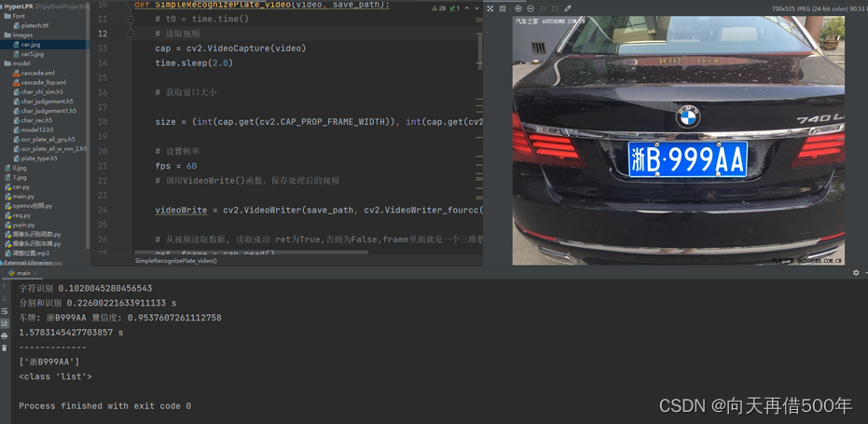This screenshot has height=424, width=868.
Task: Click SimpleRecognizePlate_video() breadcrumb
Action: (x=176, y=261)
